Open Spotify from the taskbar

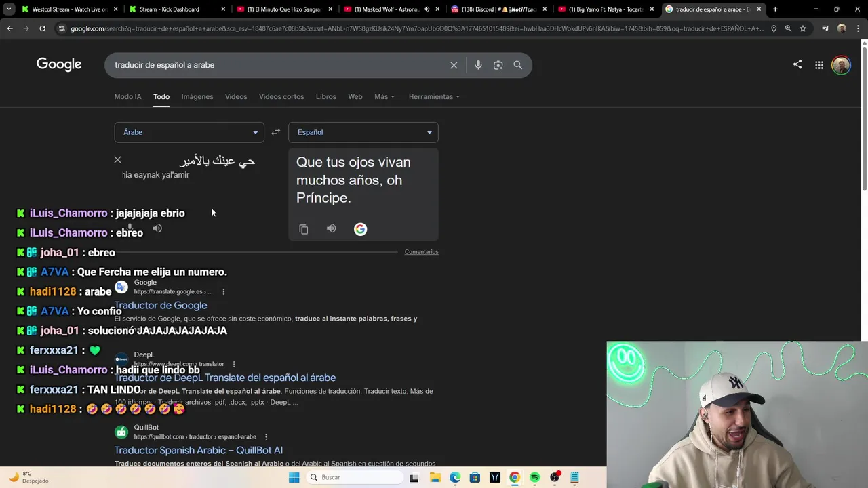(534, 477)
